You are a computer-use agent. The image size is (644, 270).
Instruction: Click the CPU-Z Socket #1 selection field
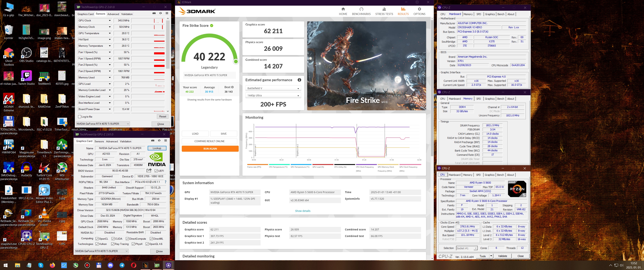467,248
